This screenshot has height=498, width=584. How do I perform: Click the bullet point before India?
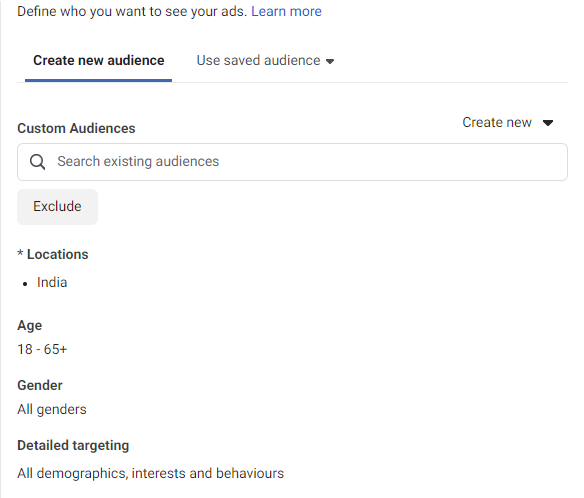25,284
